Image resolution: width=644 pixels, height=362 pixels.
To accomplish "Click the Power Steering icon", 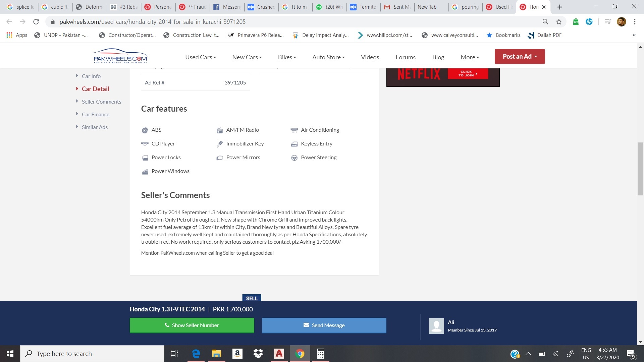I will (294, 158).
